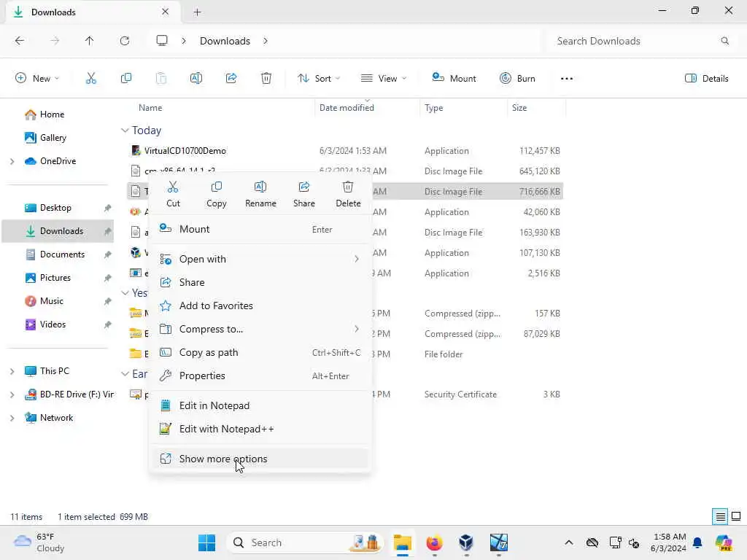747x560 pixels.
Task: Expand the OneDrive tree node
Action: 12,161
